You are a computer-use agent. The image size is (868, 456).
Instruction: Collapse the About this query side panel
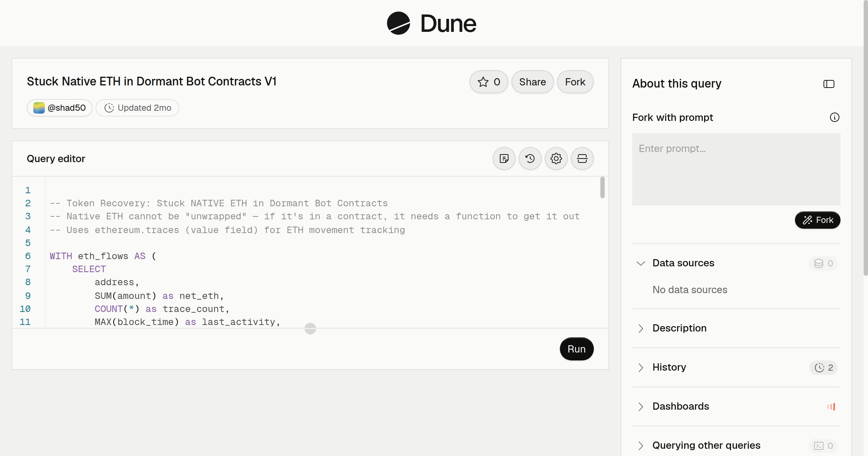tap(829, 84)
